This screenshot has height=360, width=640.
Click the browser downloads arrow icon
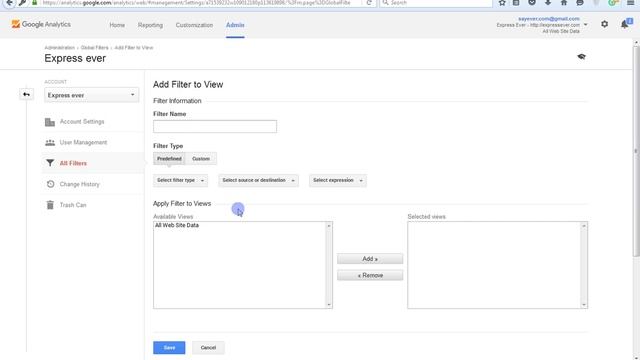click(x=548, y=3)
